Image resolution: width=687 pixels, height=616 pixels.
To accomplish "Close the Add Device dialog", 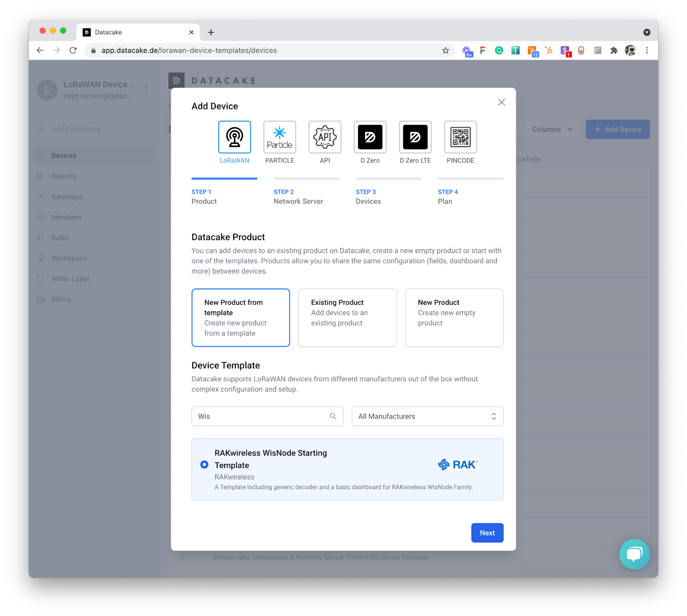I will point(502,102).
